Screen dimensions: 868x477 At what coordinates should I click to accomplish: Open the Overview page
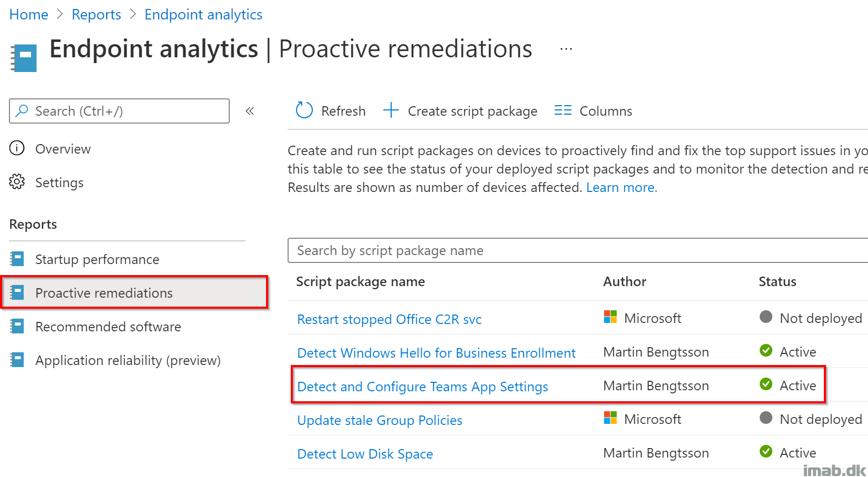click(63, 149)
